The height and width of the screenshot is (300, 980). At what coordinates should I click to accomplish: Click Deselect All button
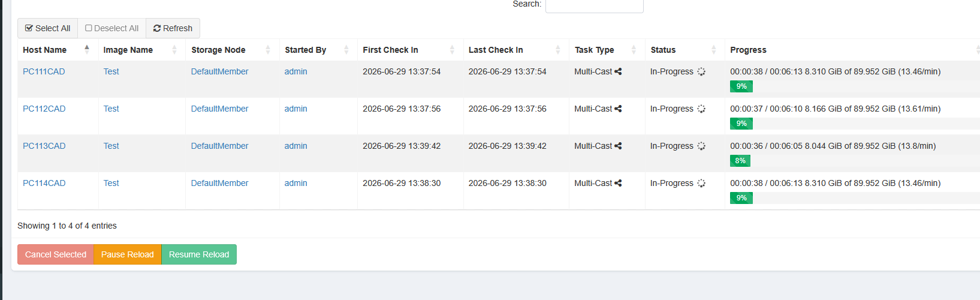(112, 28)
